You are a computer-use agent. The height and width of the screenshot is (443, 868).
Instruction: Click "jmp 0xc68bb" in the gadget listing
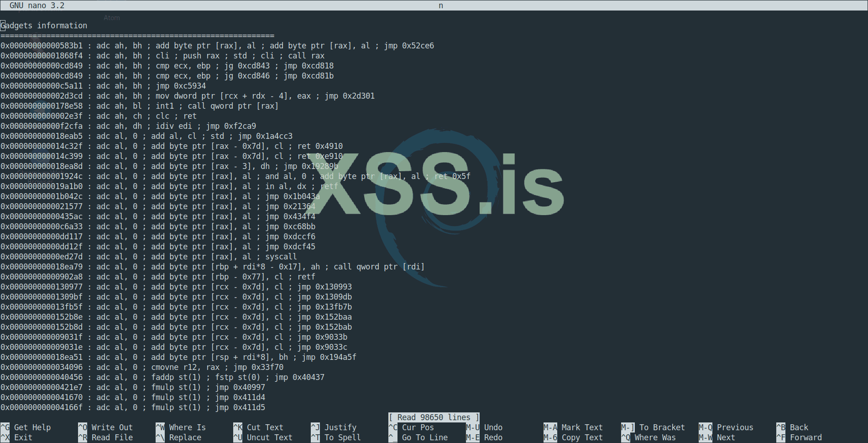coord(290,227)
